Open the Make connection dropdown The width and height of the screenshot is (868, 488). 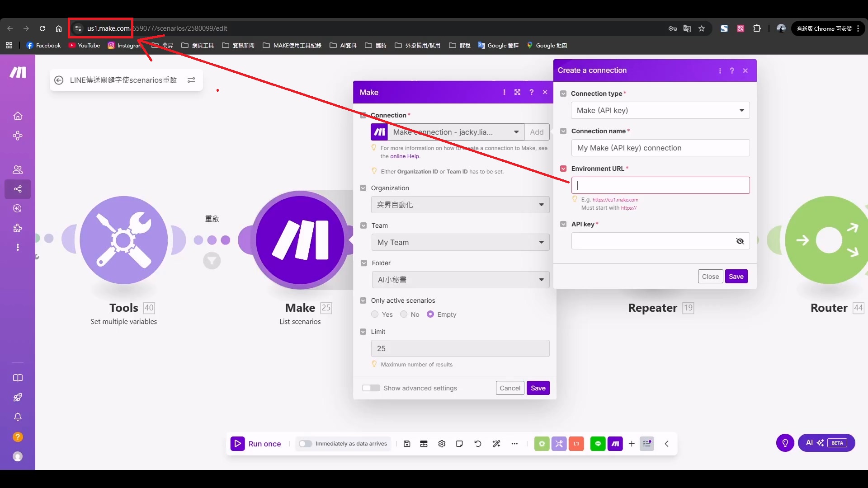(x=456, y=132)
